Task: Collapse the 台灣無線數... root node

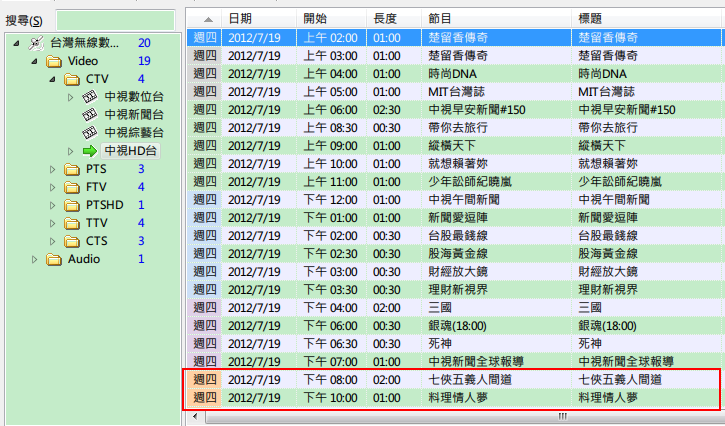Action: tap(17, 43)
